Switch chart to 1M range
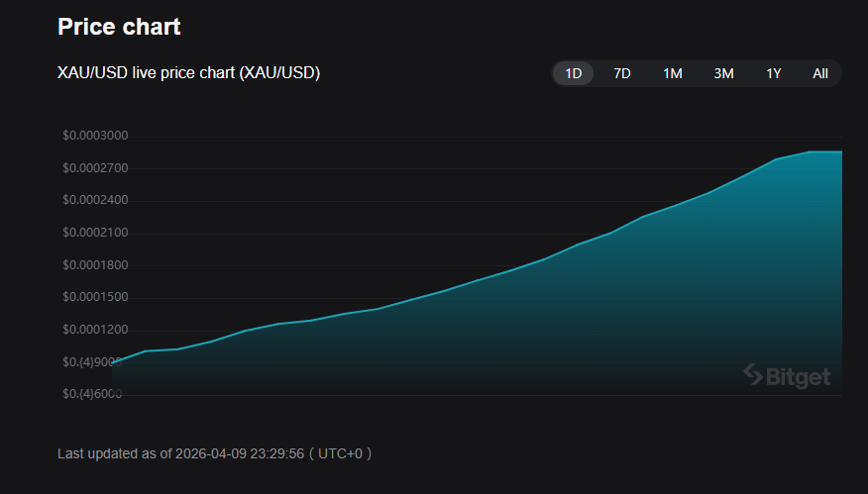The width and height of the screenshot is (868, 494). (x=673, y=73)
